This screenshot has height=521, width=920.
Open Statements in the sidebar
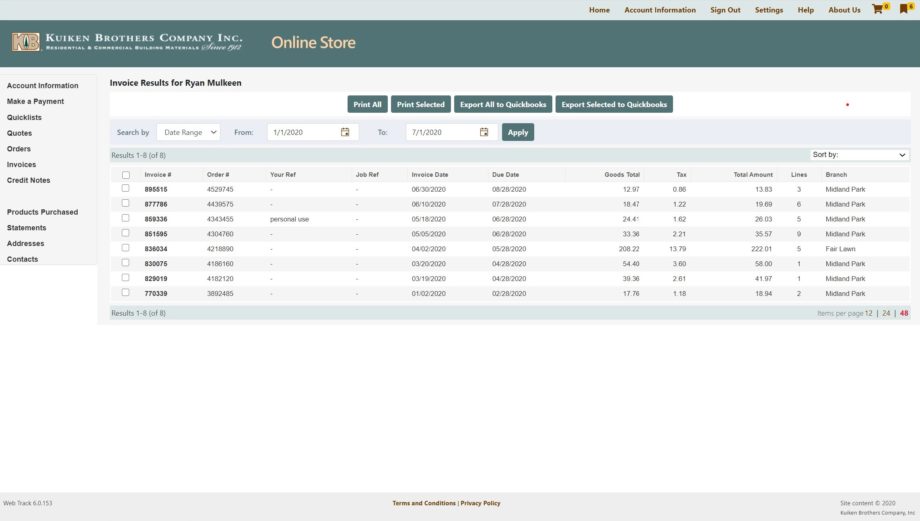(26, 228)
